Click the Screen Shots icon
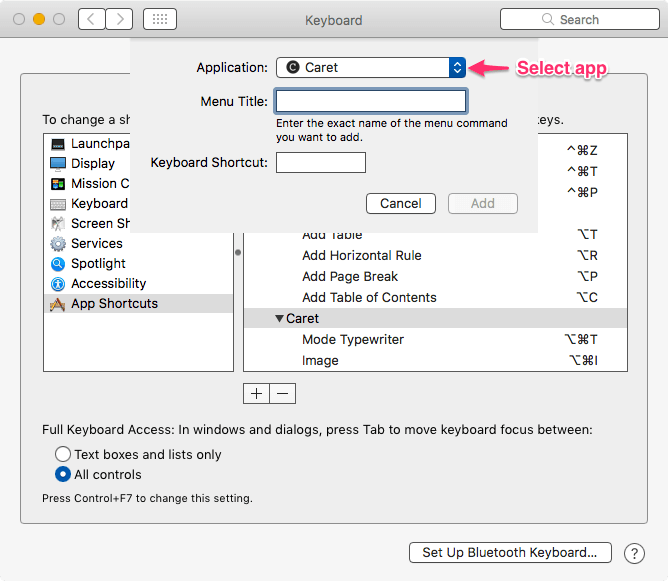 [x=58, y=224]
